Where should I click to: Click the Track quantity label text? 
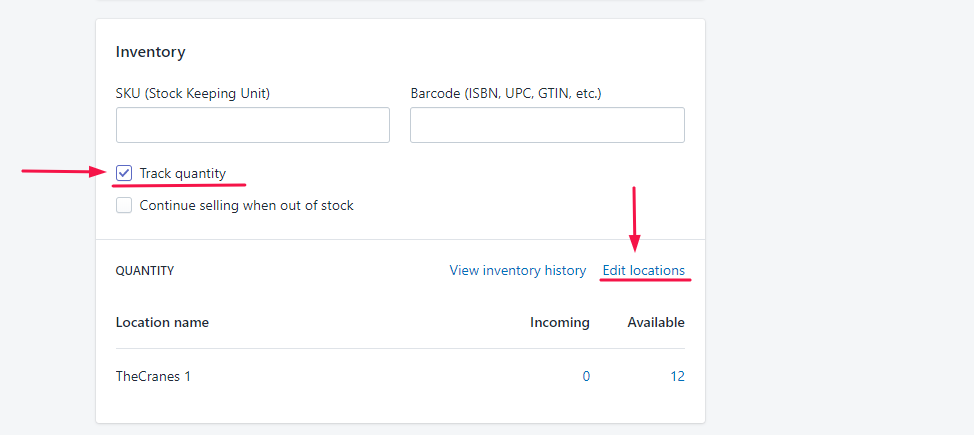click(x=183, y=173)
